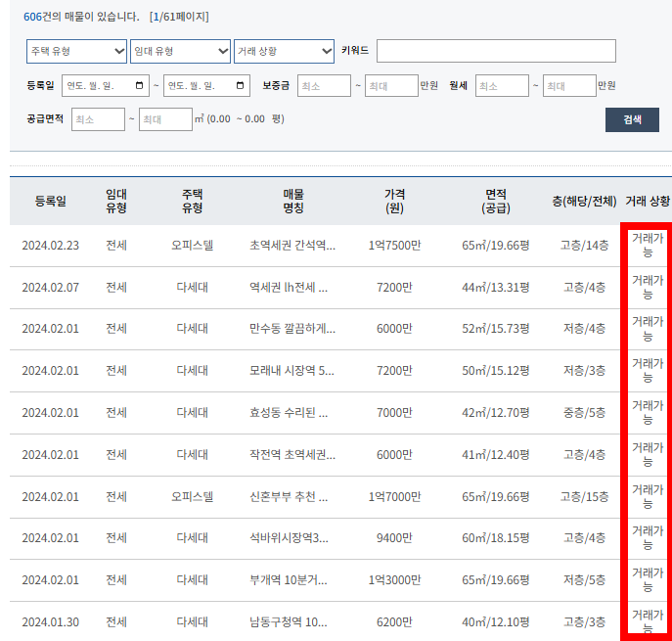672x641 pixels.
Task: Click the price 6200만
Action: coord(394,621)
